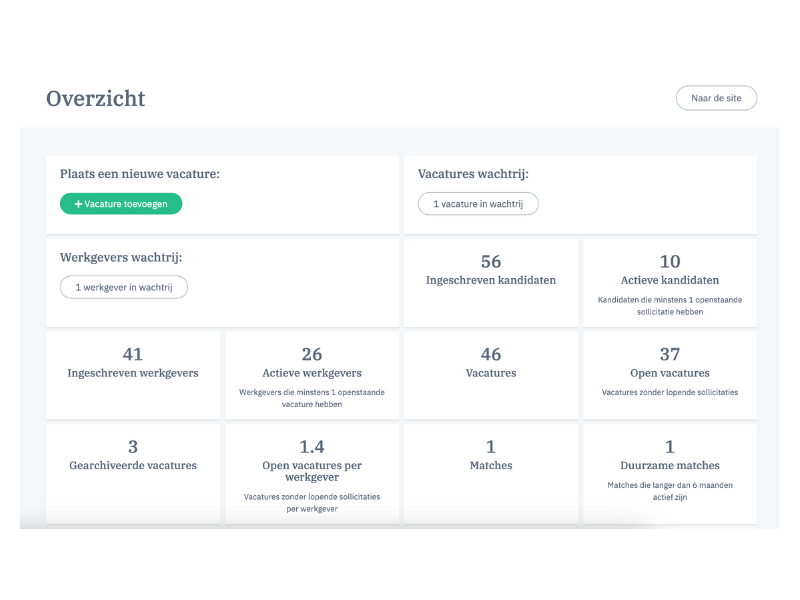Click the Plaats een nieuwe vacature heading
This screenshot has width=800, height=600.
coord(140,174)
